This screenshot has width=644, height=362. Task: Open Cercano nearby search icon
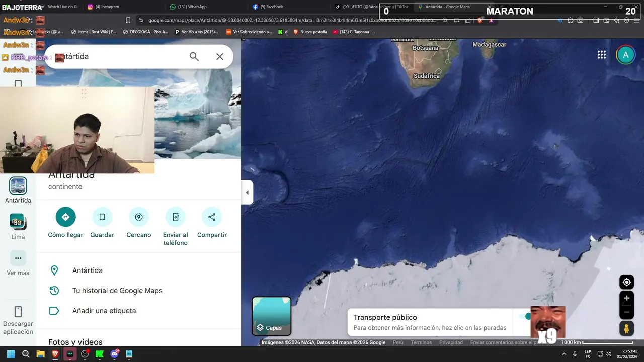click(x=139, y=217)
